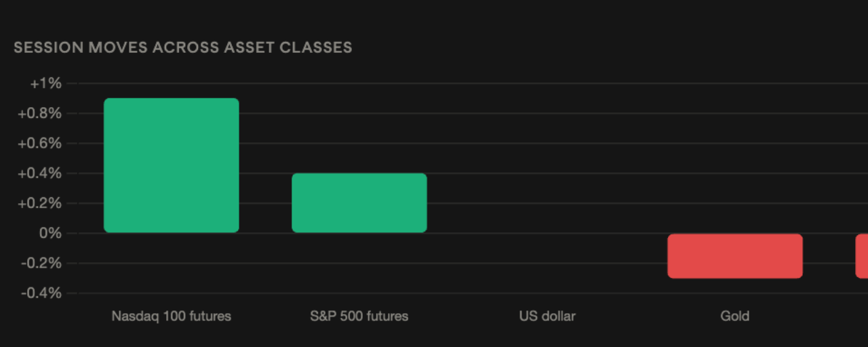Image resolution: width=868 pixels, height=347 pixels.
Task: Click the Gold axis label
Action: pos(735,317)
